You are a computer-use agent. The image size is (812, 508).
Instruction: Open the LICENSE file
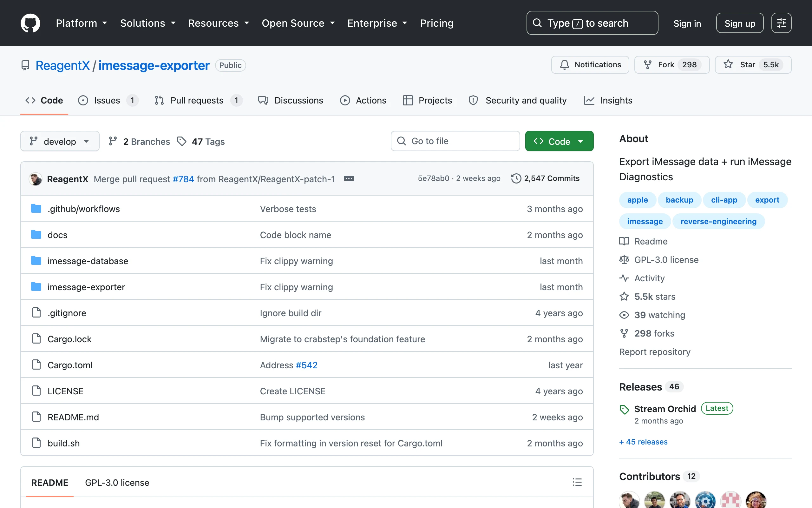[x=65, y=391]
